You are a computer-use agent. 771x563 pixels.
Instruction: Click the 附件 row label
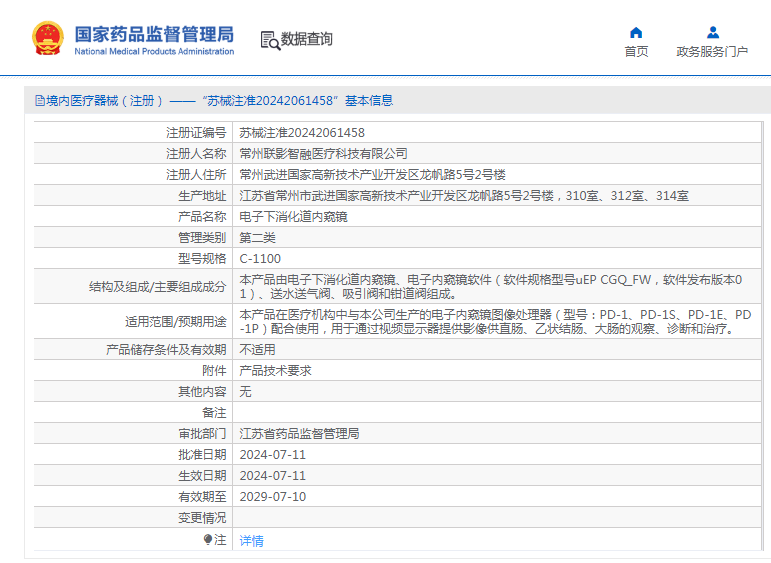(x=214, y=371)
